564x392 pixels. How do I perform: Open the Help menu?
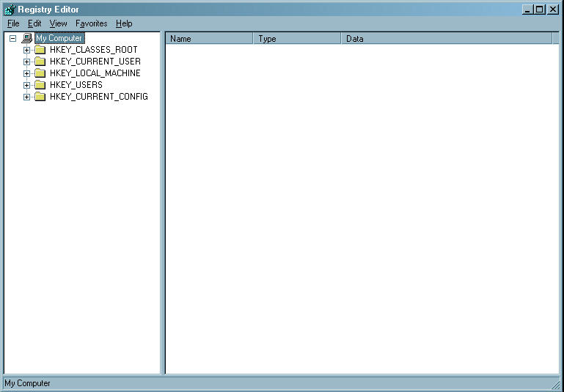click(124, 23)
